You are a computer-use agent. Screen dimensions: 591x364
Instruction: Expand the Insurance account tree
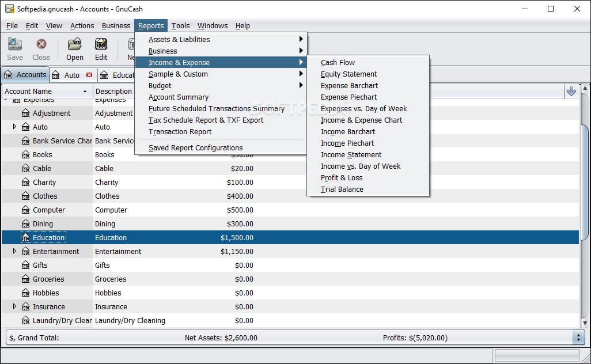pos(15,306)
